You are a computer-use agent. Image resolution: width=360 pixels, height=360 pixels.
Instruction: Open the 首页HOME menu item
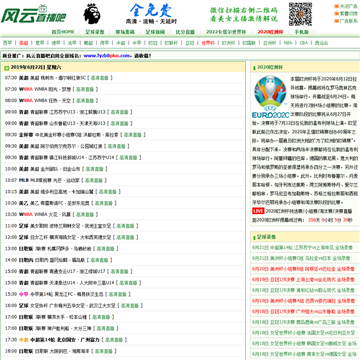pos(63,32)
